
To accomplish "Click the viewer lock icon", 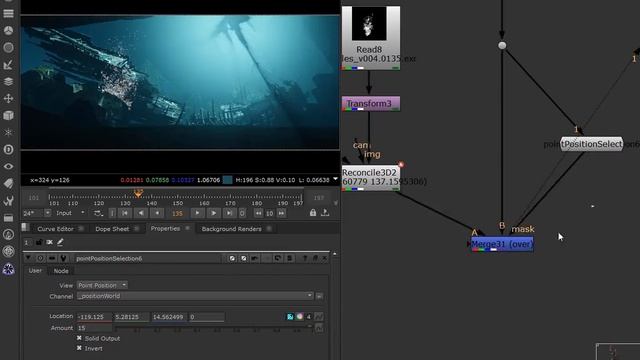I will tap(313, 213).
